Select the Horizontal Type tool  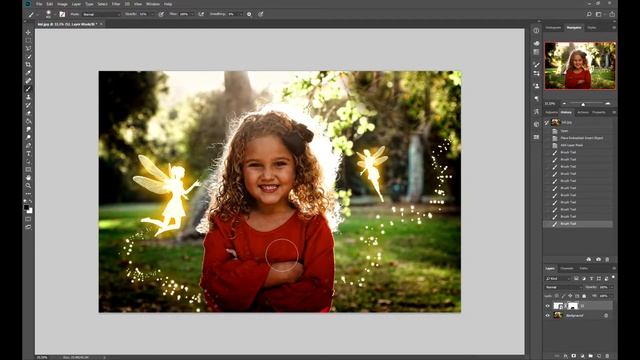[x=28, y=154]
